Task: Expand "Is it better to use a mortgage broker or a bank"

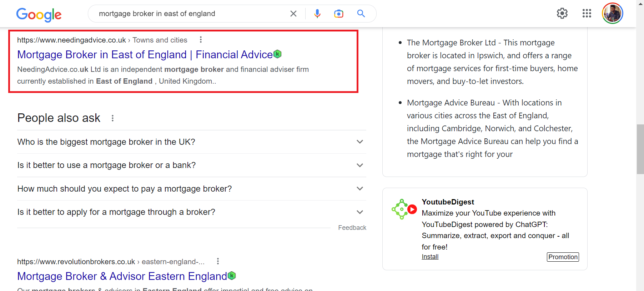Action: pyautogui.click(x=359, y=165)
